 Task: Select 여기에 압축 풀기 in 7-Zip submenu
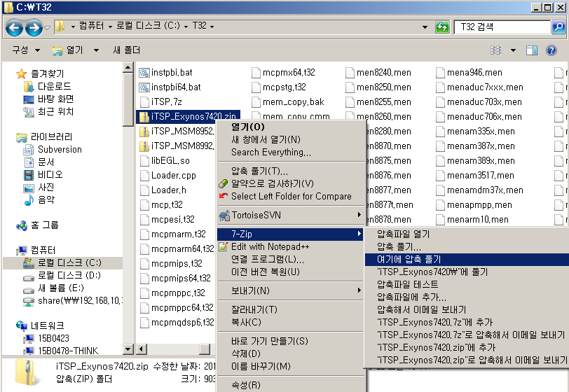coord(409,259)
